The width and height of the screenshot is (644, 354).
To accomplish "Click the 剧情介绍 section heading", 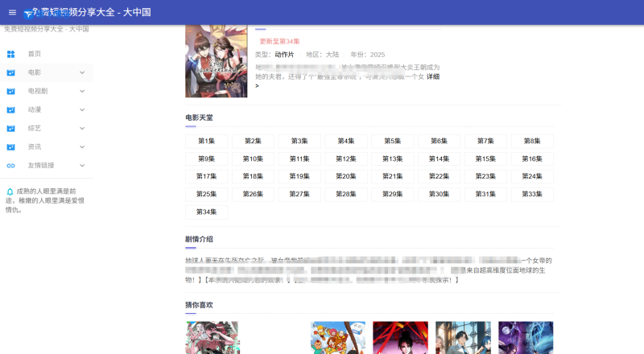I will (x=199, y=240).
